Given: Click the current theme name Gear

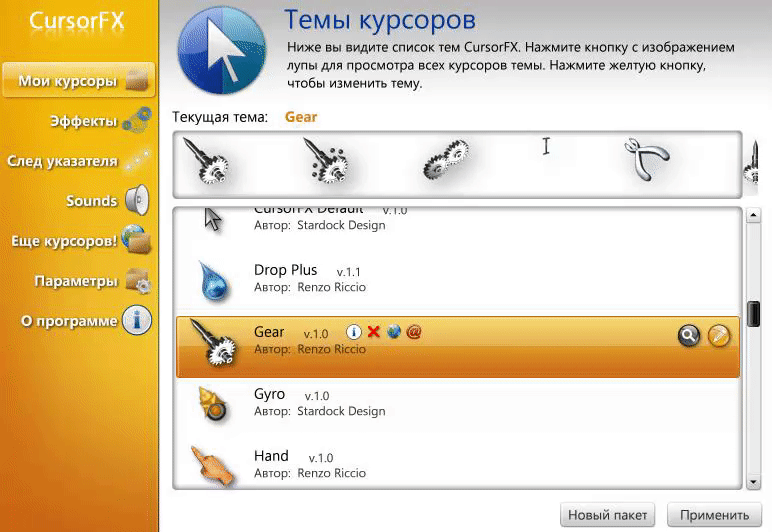Looking at the screenshot, I should 301,117.
